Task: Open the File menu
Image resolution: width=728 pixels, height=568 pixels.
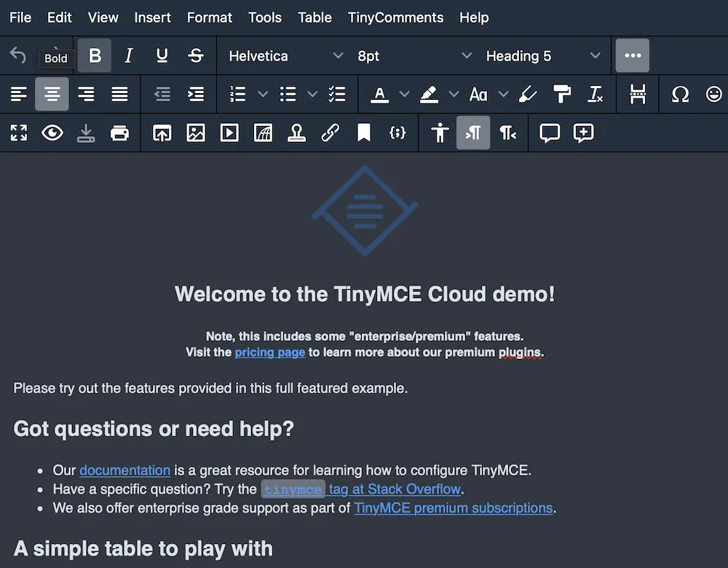Action: pos(20,17)
